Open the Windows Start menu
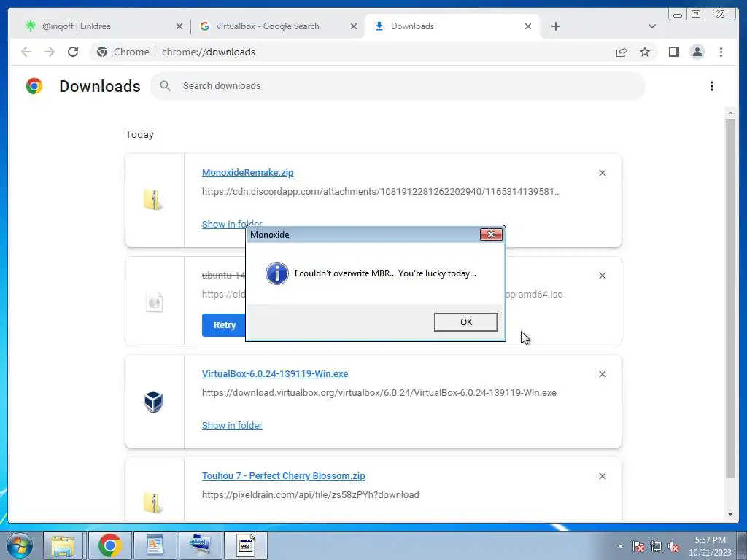747x560 pixels. pos(20,545)
